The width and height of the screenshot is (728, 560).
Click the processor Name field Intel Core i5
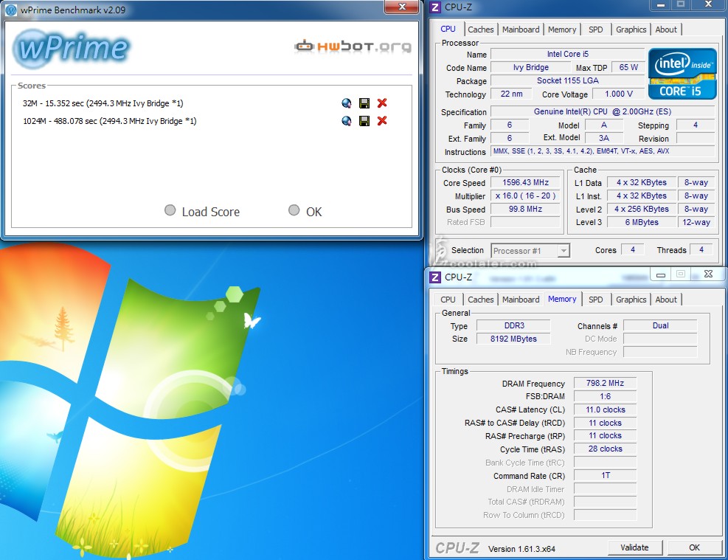[567, 54]
